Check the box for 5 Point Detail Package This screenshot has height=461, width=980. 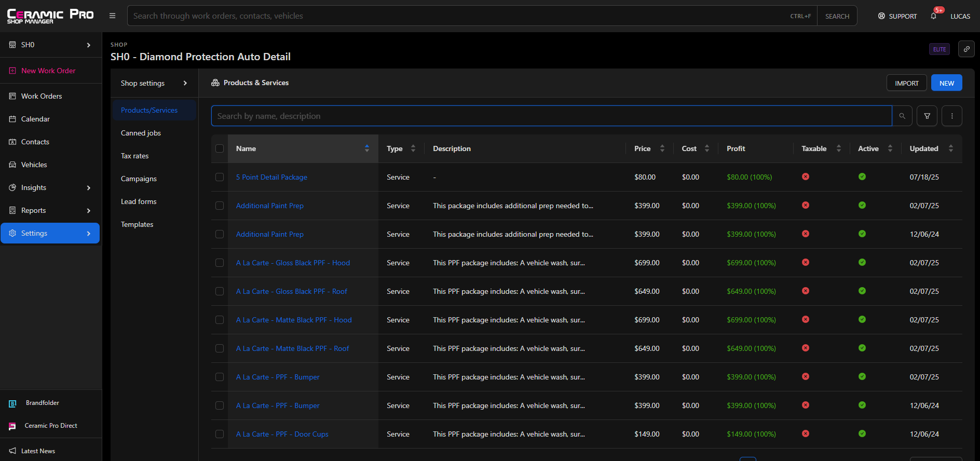(220, 177)
